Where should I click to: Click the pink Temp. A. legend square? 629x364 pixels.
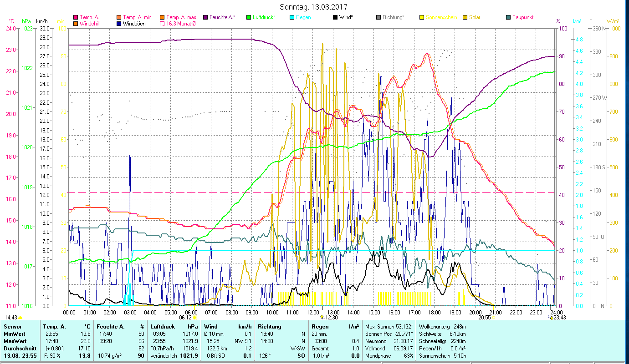pos(76,17)
